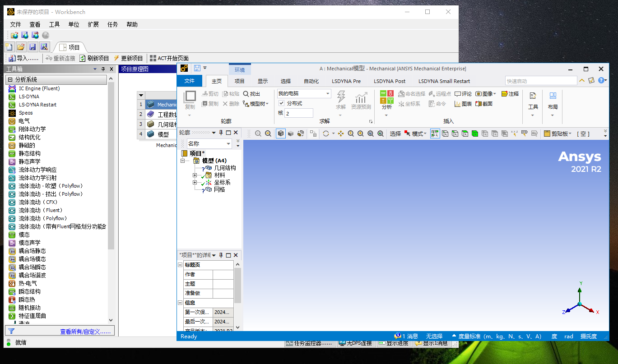Click the 求解 lightning solve icon
Viewport: 618px width, 364px height.
click(341, 97)
